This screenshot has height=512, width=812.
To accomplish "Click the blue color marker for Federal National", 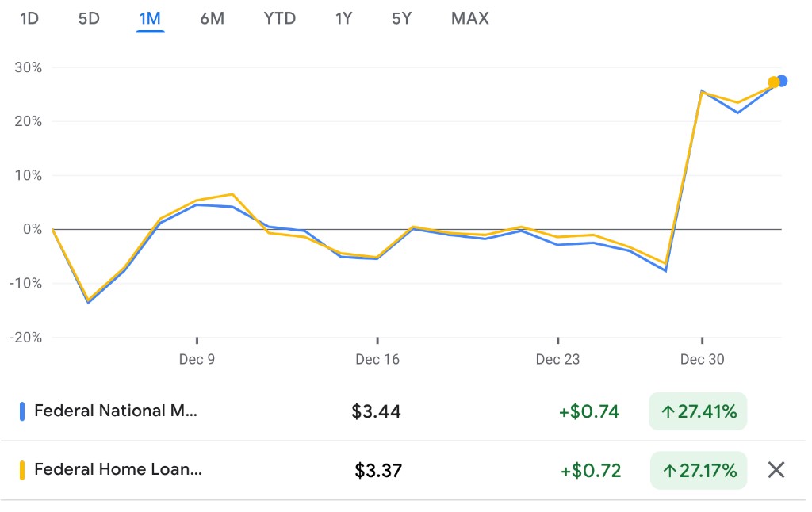I will pos(22,411).
